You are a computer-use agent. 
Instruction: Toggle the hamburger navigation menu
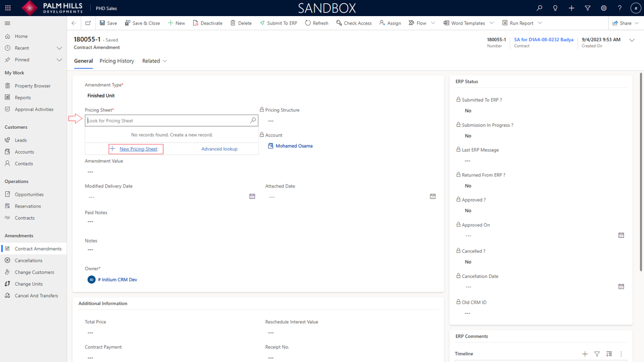tap(7, 23)
